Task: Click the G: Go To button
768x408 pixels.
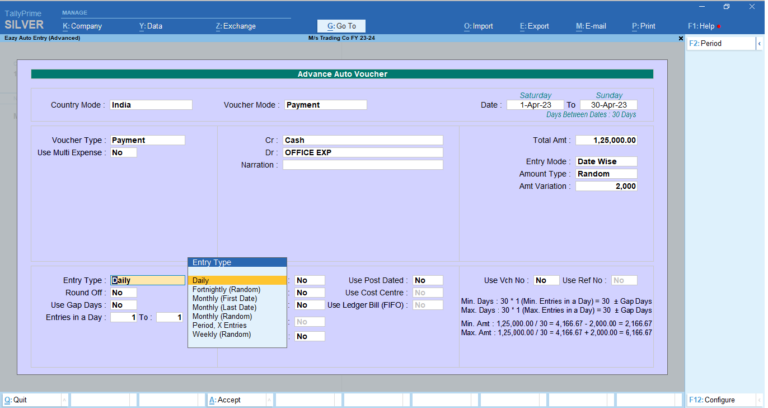Action: point(341,26)
